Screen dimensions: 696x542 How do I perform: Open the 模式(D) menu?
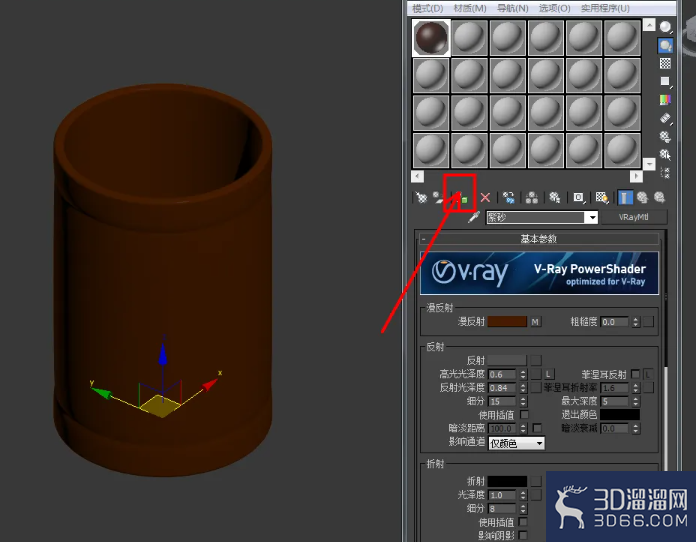pyautogui.click(x=427, y=8)
